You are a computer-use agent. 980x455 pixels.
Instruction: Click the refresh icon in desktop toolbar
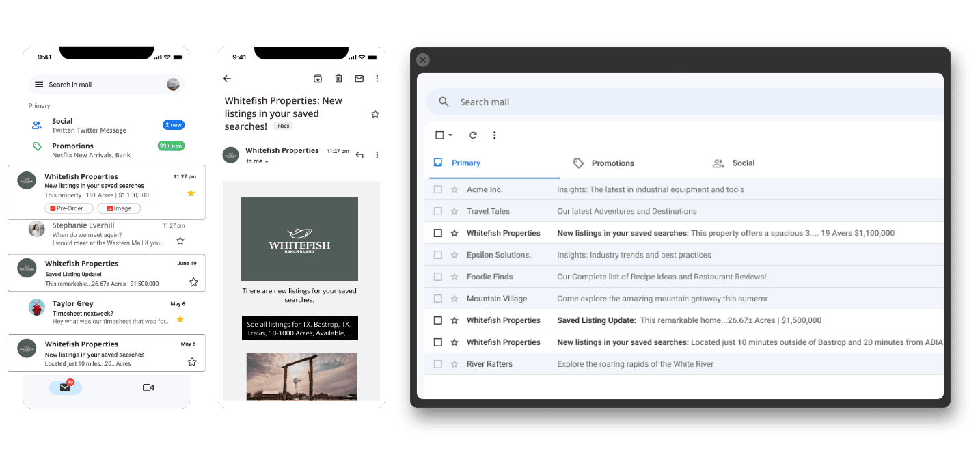tap(473, 135)
